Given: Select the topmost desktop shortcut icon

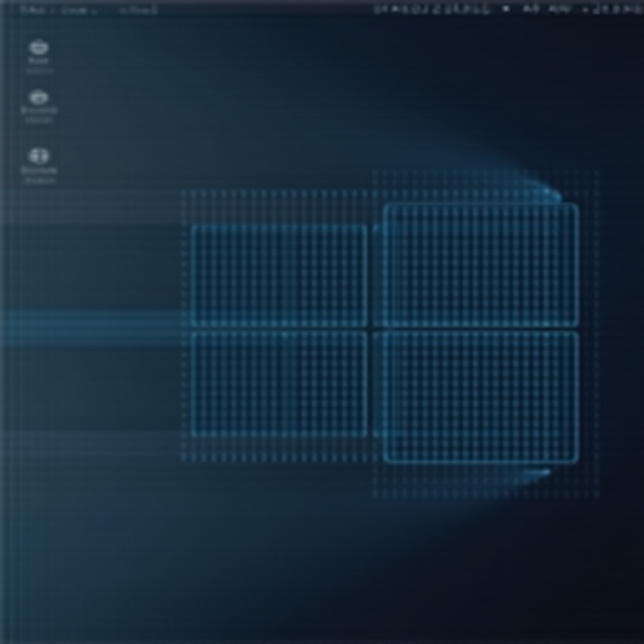Looking at the screenshot, I should click(38, 48).
